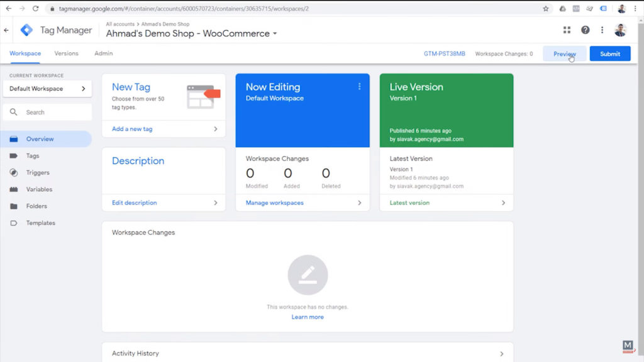
Task: Open the three-dot options menu near the avatar
Action: pos(602,30)
